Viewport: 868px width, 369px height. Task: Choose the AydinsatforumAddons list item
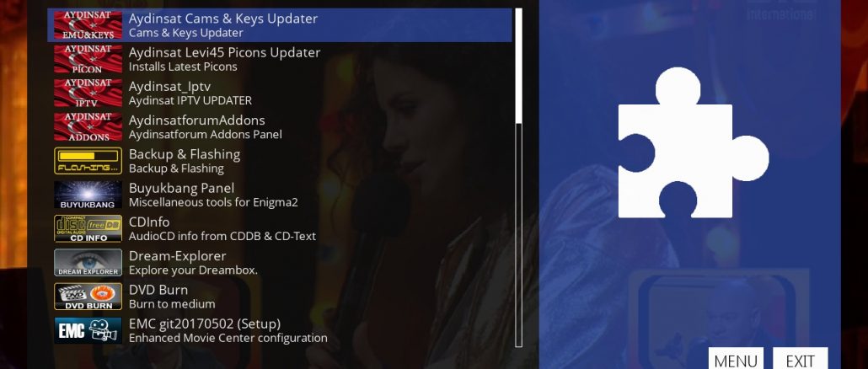click(280, 126)
